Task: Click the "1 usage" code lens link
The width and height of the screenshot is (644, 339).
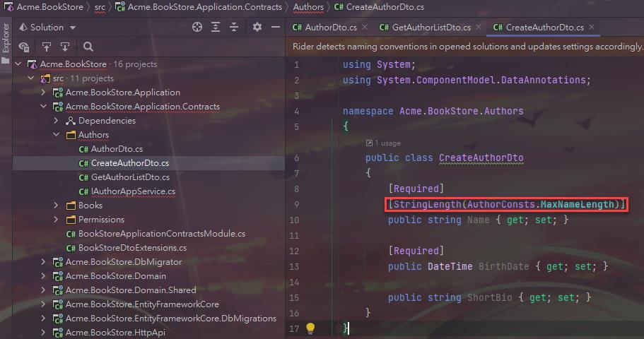Action: point(386,143)
